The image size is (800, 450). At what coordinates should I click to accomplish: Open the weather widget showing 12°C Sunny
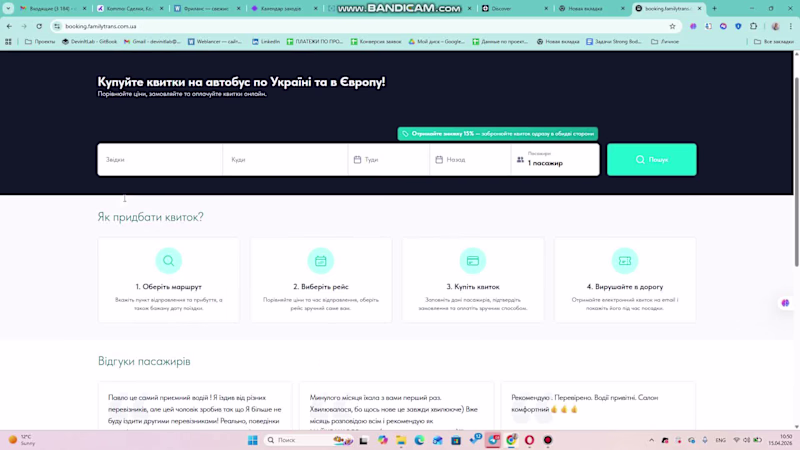[22, 440]
